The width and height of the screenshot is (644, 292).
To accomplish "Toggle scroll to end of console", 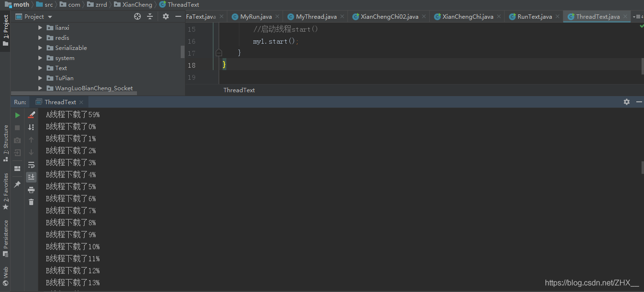I will (x=31, y=177).
